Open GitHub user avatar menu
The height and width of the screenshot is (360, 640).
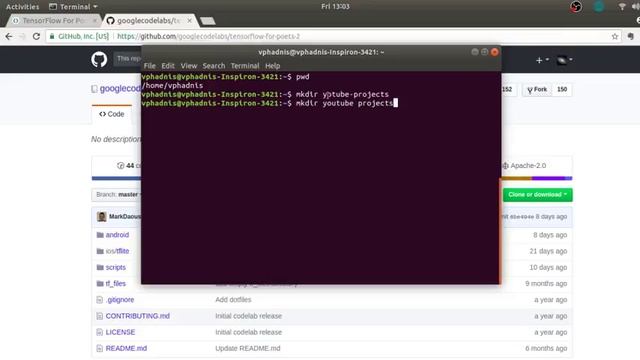(564, 60)
